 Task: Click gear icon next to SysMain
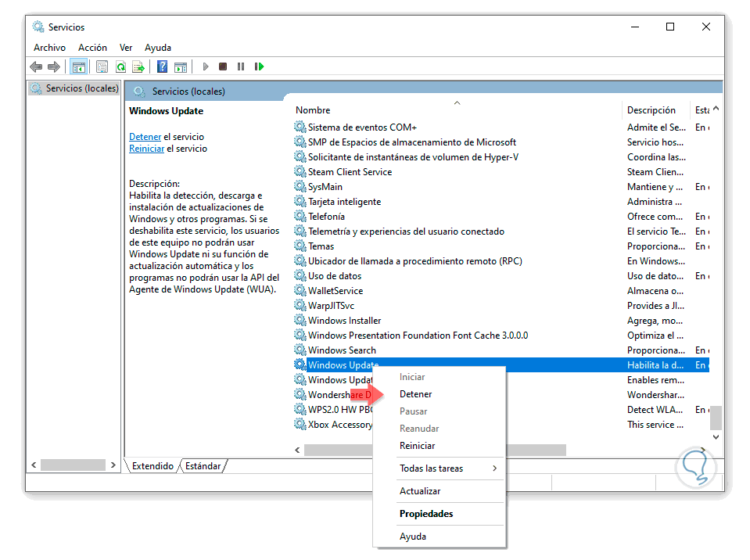(300, 186)
